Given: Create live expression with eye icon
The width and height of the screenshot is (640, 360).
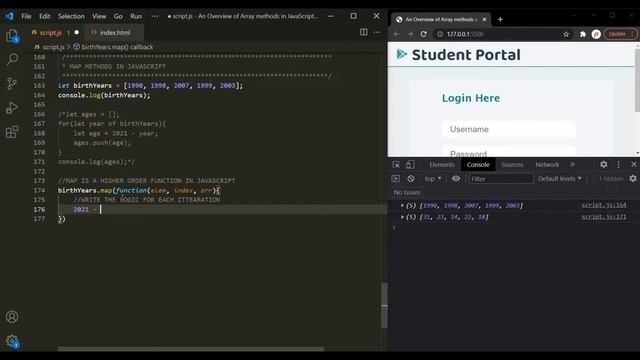Looking at the screenshot, I should pos(456,179).
